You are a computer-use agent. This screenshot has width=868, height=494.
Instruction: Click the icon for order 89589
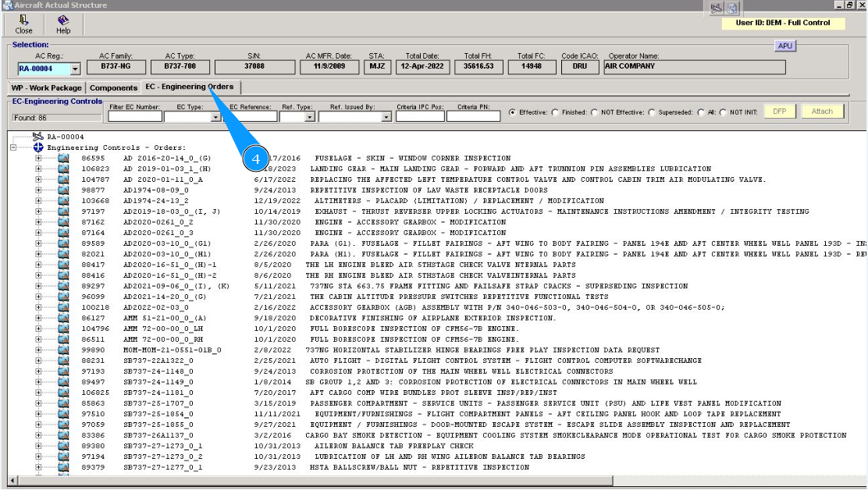pos(63,243)
